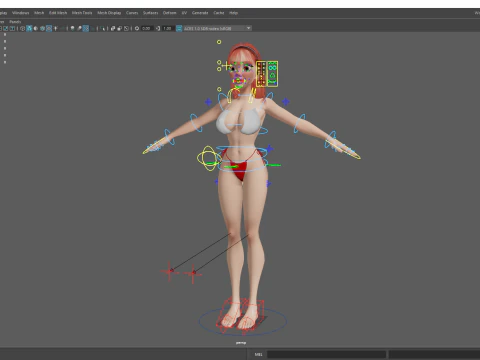
Task: Toggle Use Default Material icon
Action: point(36,28)
